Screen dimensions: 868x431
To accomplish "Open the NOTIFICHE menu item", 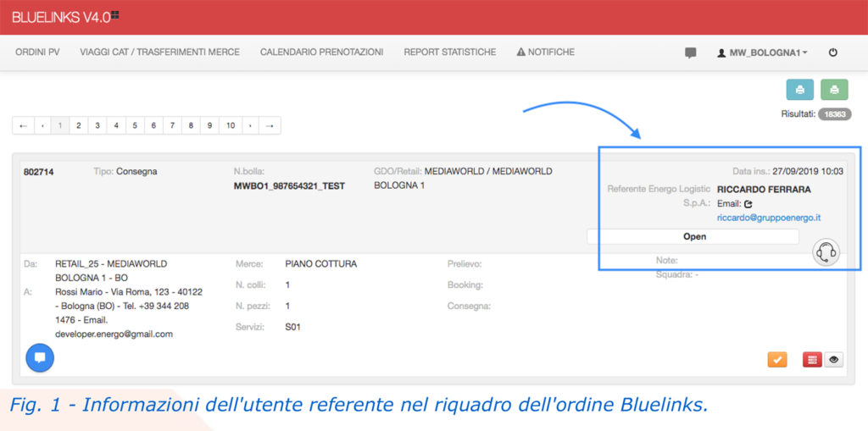I will (x=545, y=52).
